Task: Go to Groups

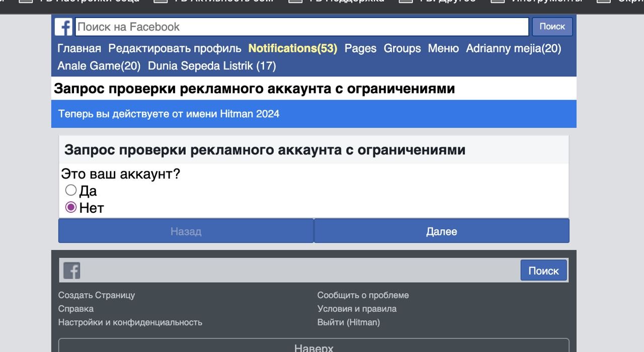Action: click(x=402, y=48)
